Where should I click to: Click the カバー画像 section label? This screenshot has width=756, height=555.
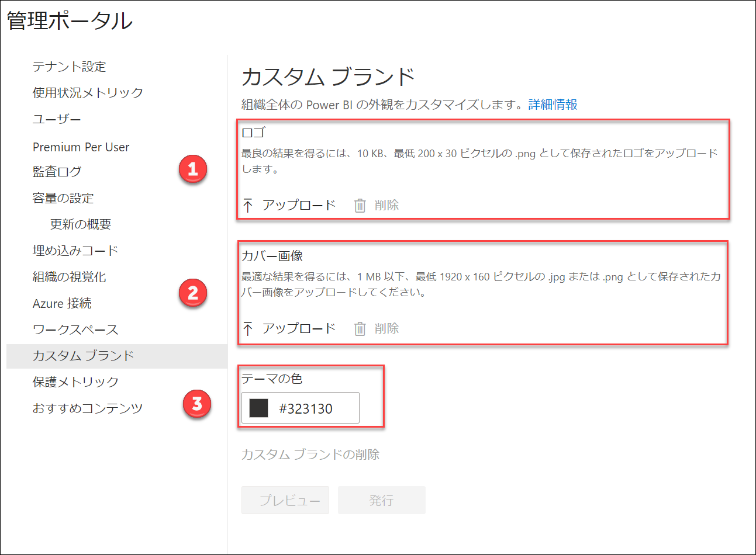pos(272,256)
